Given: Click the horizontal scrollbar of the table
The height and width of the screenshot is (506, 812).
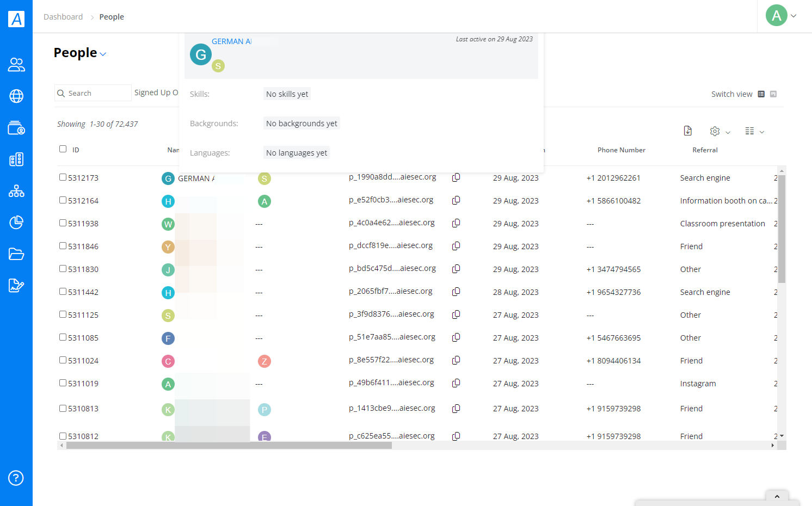Looking at the screenshot, I should (x=229, y=446).
